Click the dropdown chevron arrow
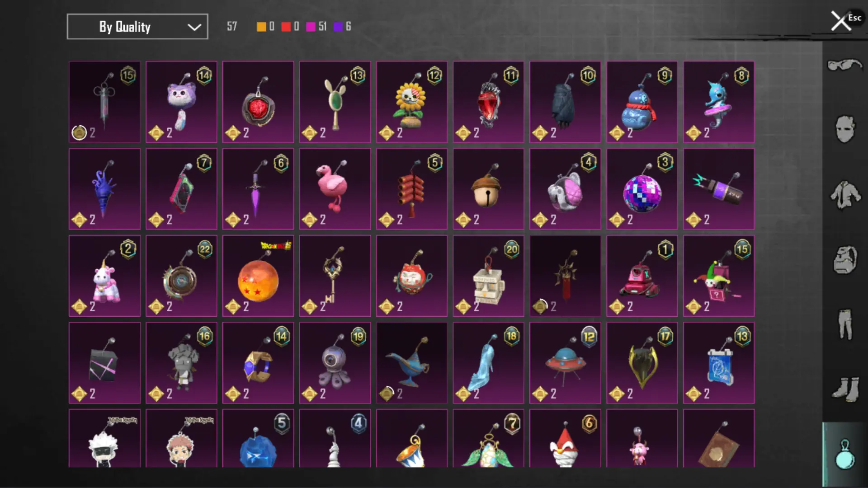The image size is (868, 488). (x=194, y=28)
